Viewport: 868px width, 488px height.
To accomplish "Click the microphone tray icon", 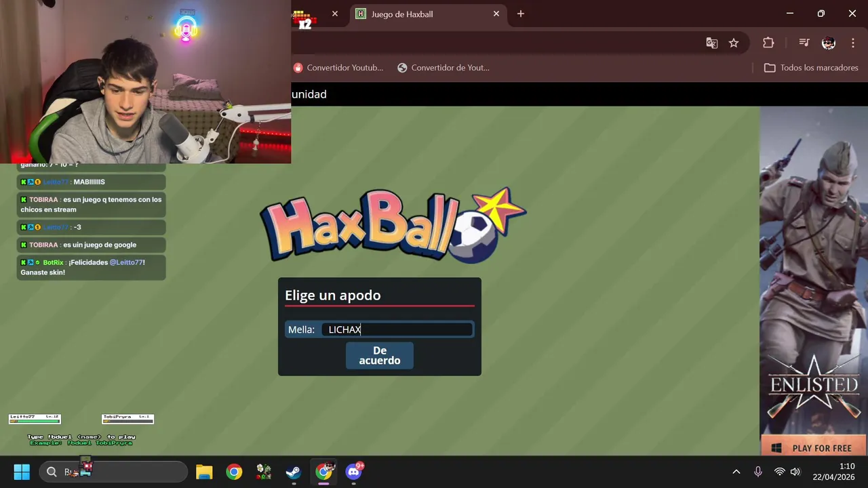I will (758, 472).
